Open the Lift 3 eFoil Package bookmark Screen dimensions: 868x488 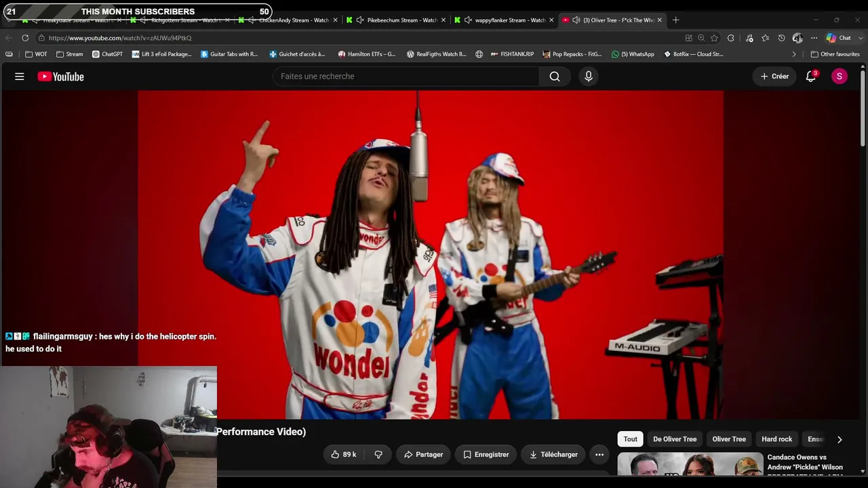tap(161, 54)
